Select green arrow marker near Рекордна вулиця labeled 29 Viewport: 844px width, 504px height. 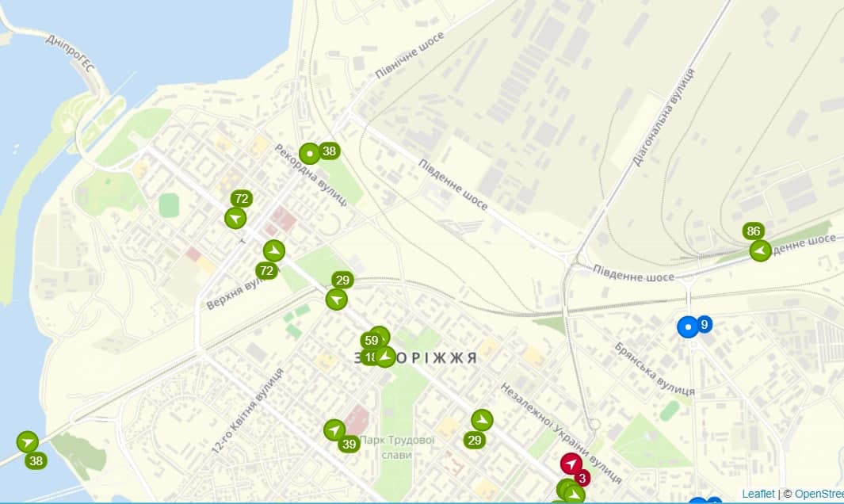[337, 300]
